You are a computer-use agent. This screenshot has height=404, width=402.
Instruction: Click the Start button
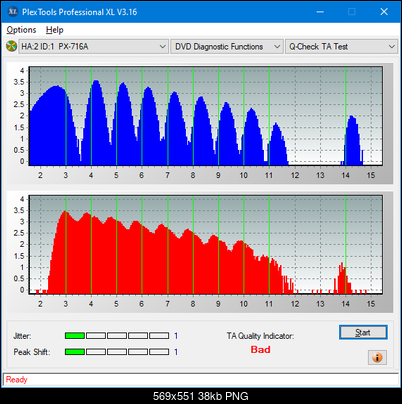coord(363,332)
